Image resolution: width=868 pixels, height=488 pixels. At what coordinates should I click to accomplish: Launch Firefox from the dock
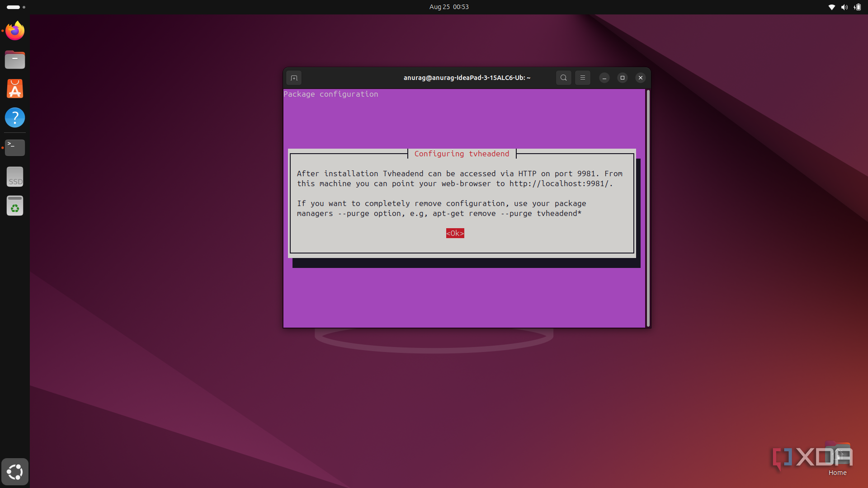(x=15, y=31)
